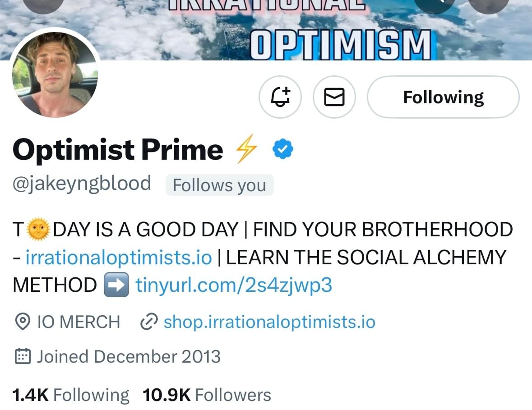Visit the shop.irrationaloptimists.io website link
Screen dimensions: 532x410
pos(269,322)
